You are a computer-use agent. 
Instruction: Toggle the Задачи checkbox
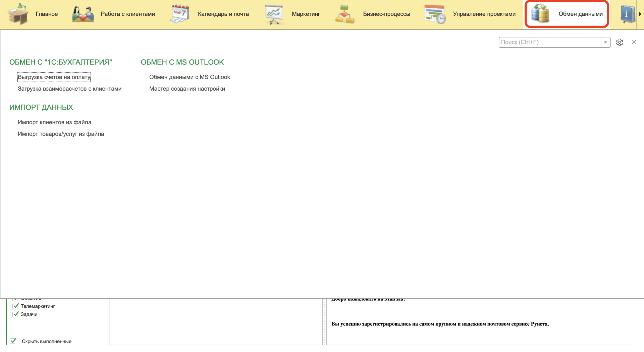pyautogui.click(x=15, y=314)
